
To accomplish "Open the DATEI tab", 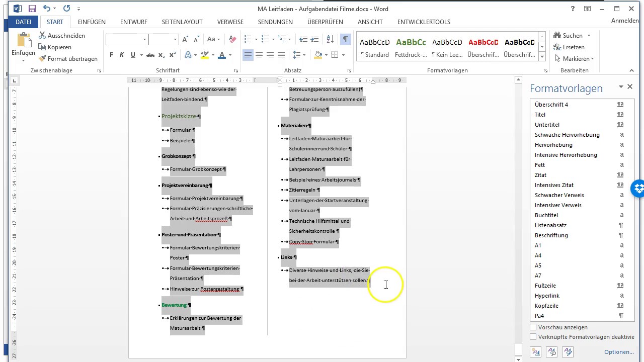I will point(23,22).
